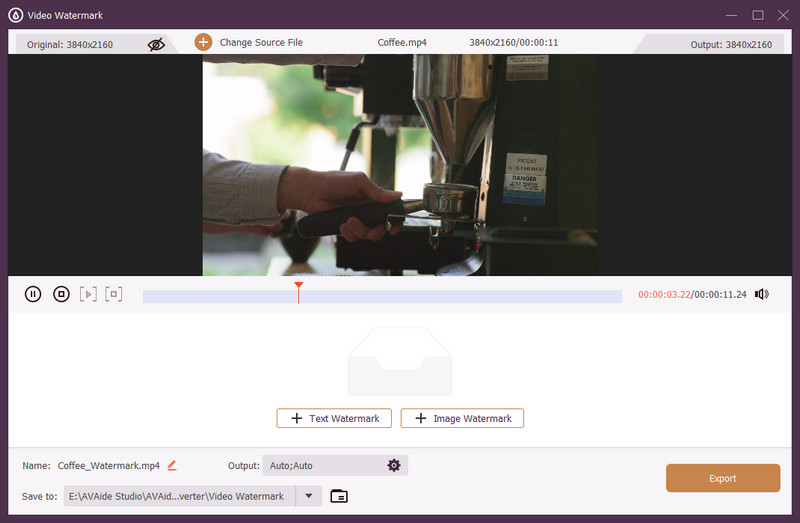Viewport: 800px width, 523px height.
Task: Click the orange plus add source icon
Action: 203,42
